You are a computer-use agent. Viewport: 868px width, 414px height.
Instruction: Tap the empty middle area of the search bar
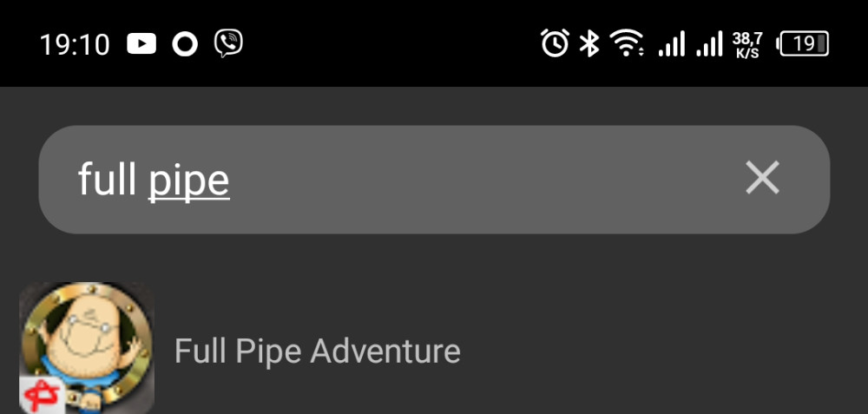477,180
